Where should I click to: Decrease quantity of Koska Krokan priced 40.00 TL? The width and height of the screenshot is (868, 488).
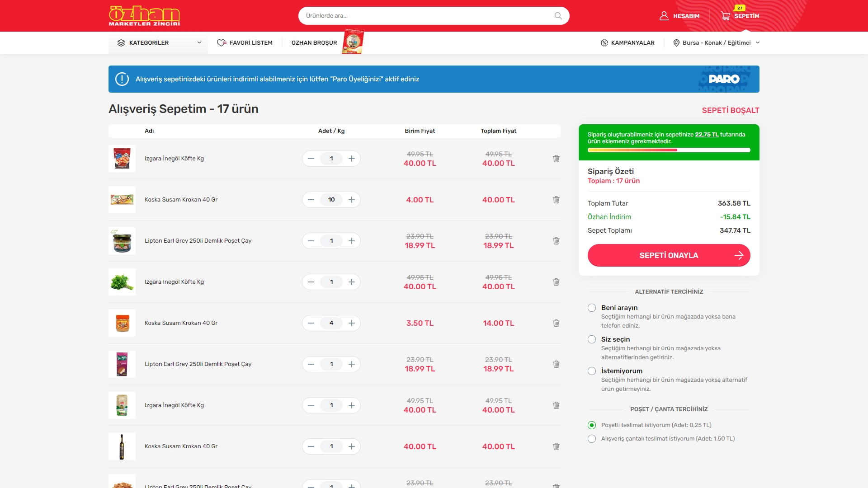(311, 446)
